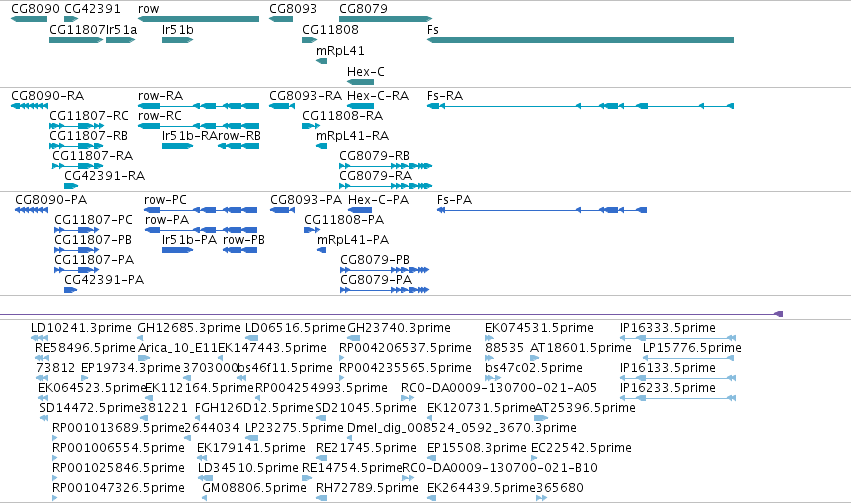Viewport: 851px width, 503px height.
Task: Open transcript CG8090-RA label
Action: (x=48, y=96)
